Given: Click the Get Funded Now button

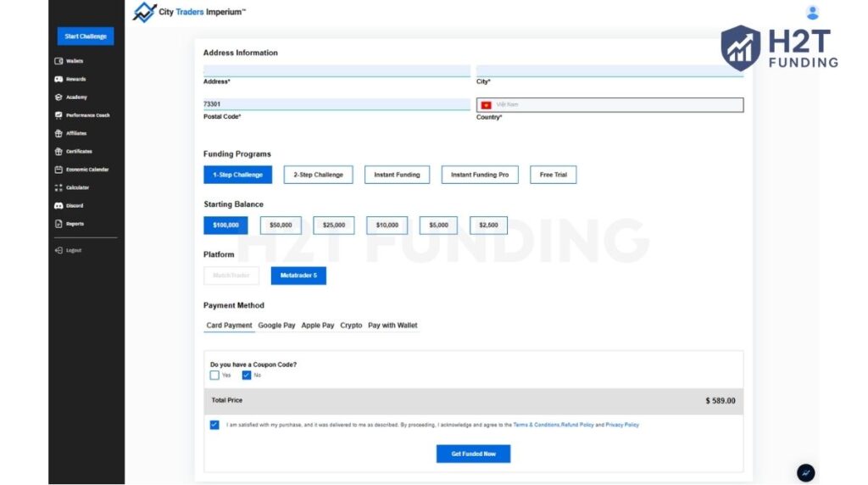Looking at the screenshot, I should 473,454.
